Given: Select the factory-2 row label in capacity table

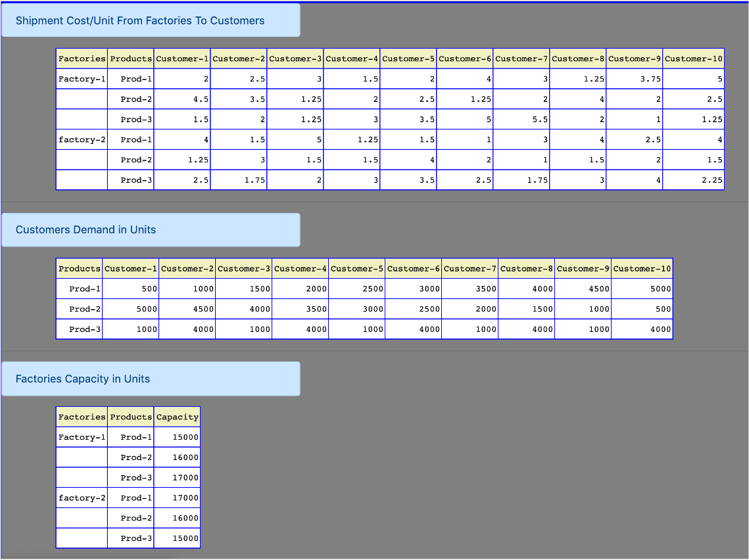Looking at the screenshot, I should [x=82, y=498].
